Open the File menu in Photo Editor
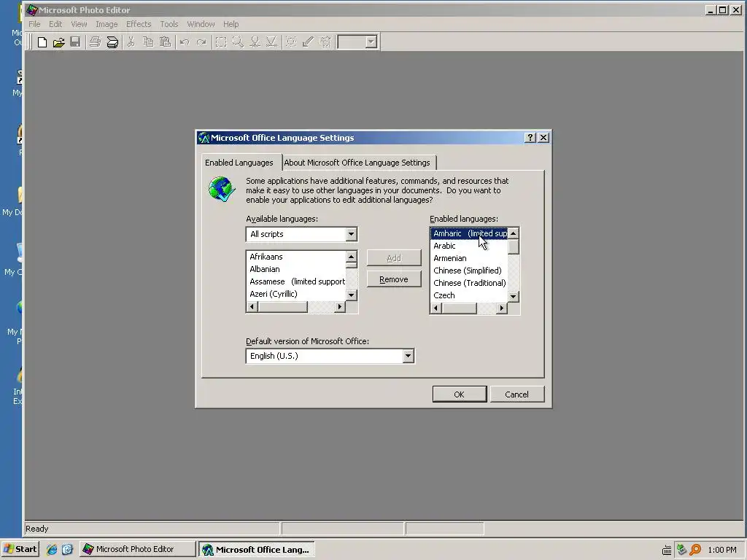Image resolution: width=747 pixels, height=560 pixels. [x=34, y=24]
